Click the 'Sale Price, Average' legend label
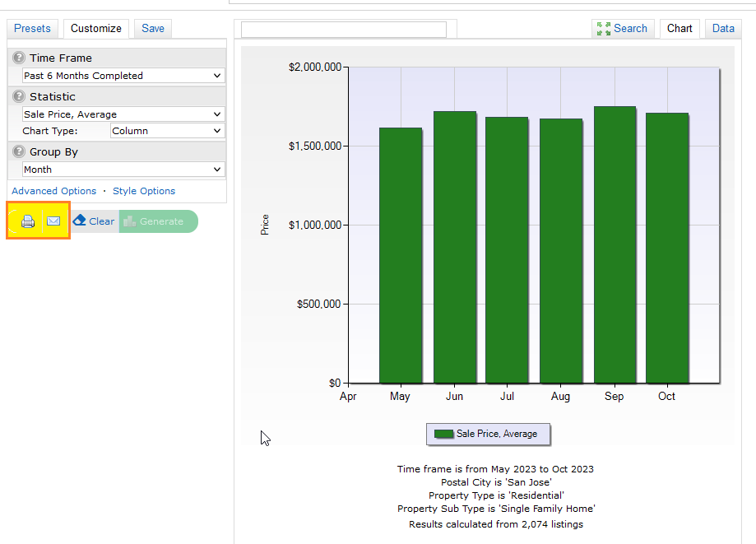Viewport: 756px width, 544px height. (497, 434)
